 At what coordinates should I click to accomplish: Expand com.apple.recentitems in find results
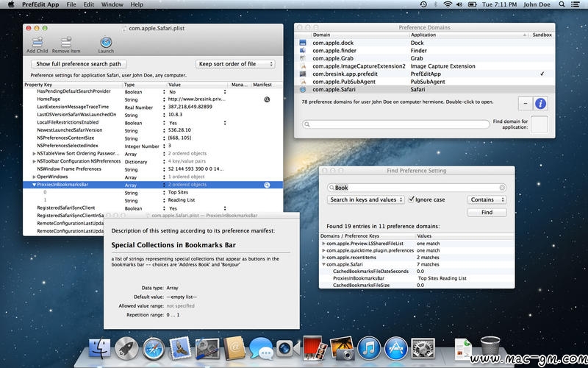pyautogui.click(x=323, y=258)
